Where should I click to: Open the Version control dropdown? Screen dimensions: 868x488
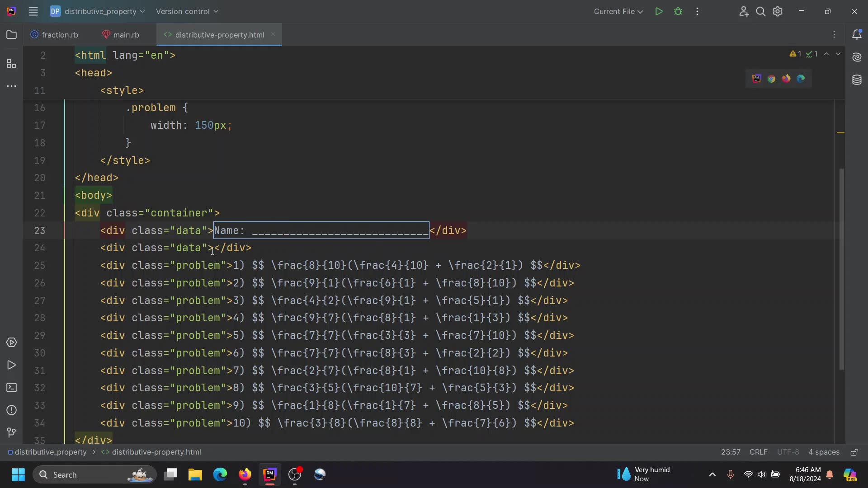(x=187, y=12)
